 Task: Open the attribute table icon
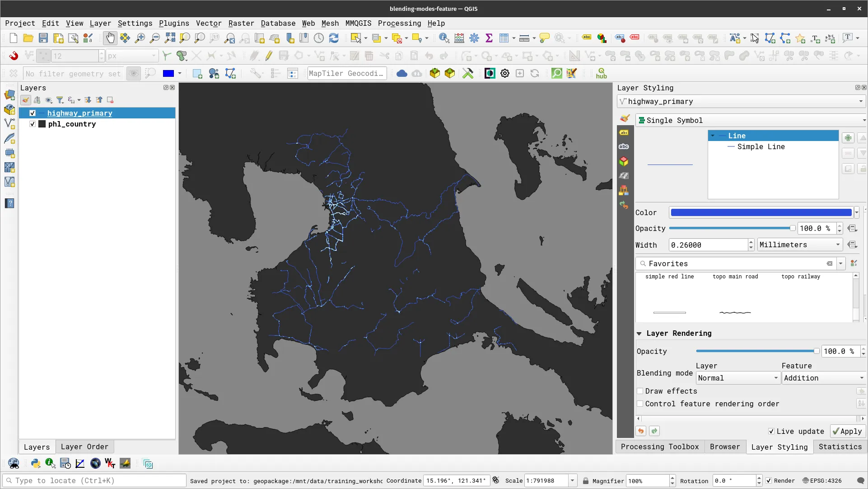503,38
